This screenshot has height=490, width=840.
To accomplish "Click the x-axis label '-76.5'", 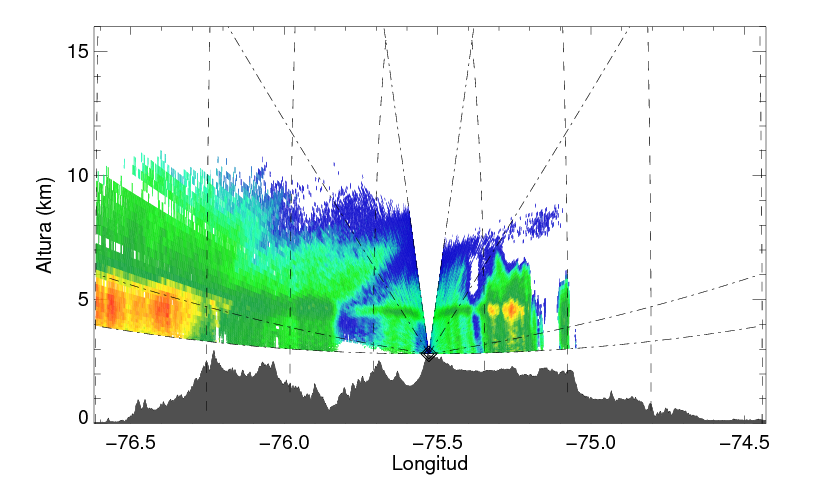I will (131, 443).
